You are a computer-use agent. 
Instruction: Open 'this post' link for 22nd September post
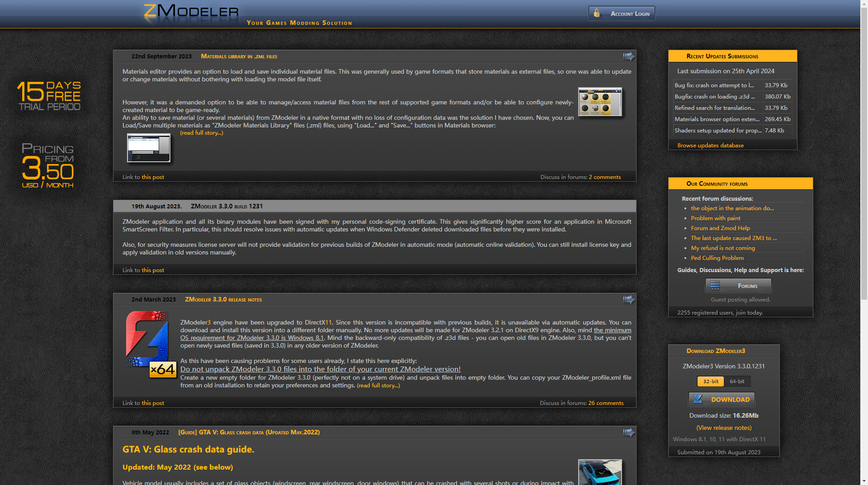click(x=153, y=177)
